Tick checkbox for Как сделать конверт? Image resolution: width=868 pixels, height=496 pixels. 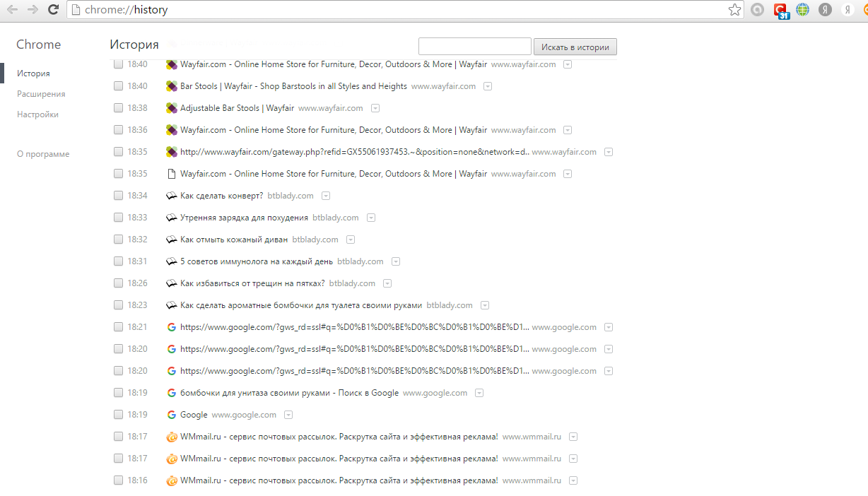118,196
